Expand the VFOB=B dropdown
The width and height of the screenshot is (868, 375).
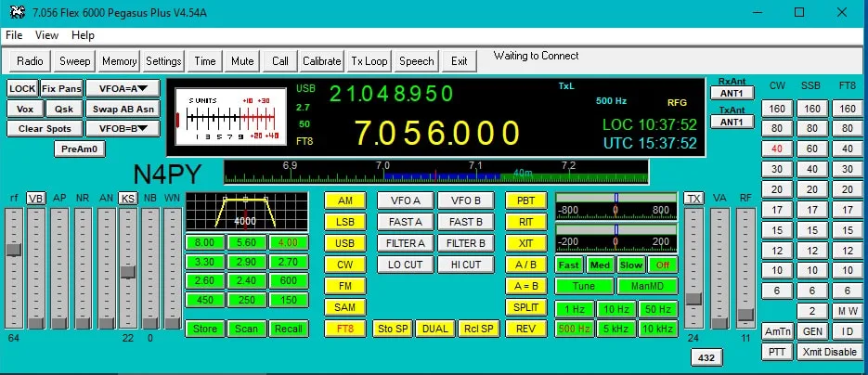(x=123, y=129)
